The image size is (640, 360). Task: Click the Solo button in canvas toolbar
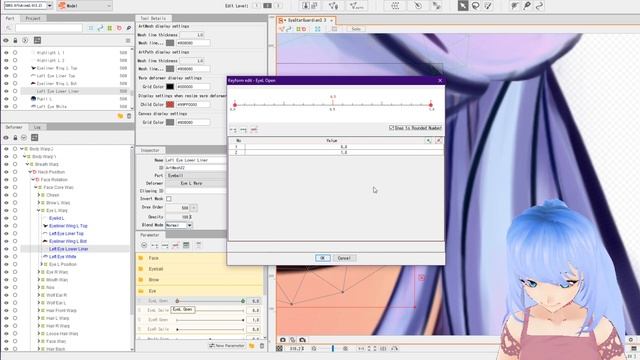coord(356,29)
